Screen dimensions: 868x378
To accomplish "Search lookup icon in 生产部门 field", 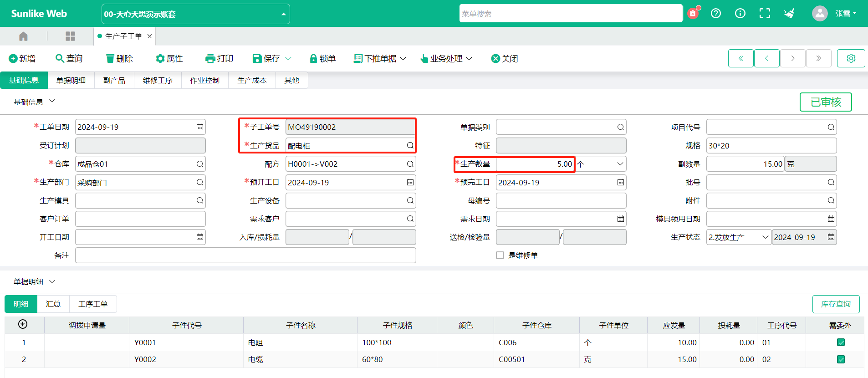I will click(x=200, y=182).
